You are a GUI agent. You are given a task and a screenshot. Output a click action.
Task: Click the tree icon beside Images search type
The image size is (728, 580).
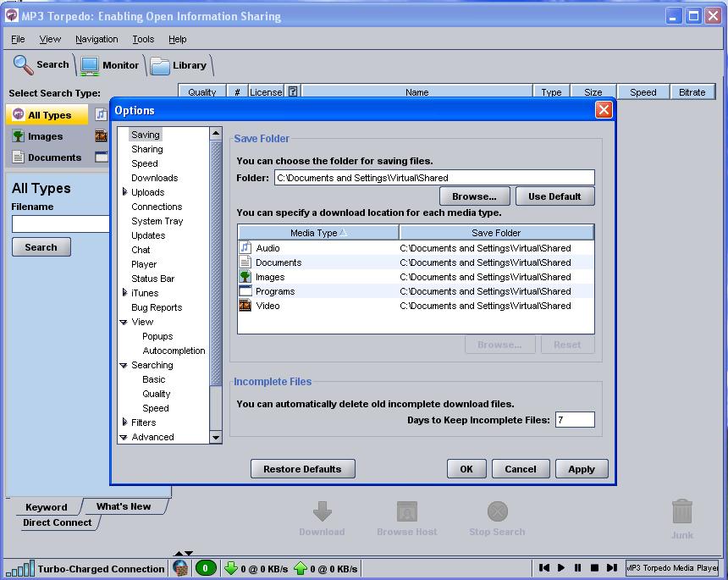18,136
